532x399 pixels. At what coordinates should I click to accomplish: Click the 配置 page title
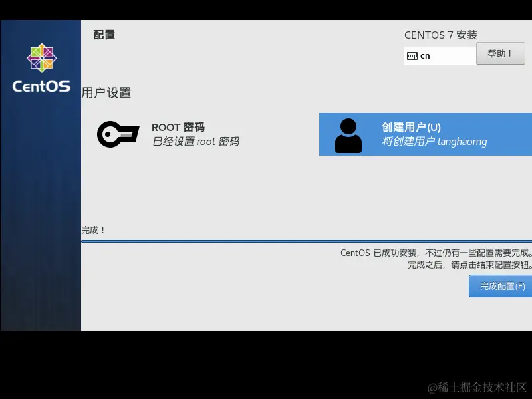coord(104,35)
